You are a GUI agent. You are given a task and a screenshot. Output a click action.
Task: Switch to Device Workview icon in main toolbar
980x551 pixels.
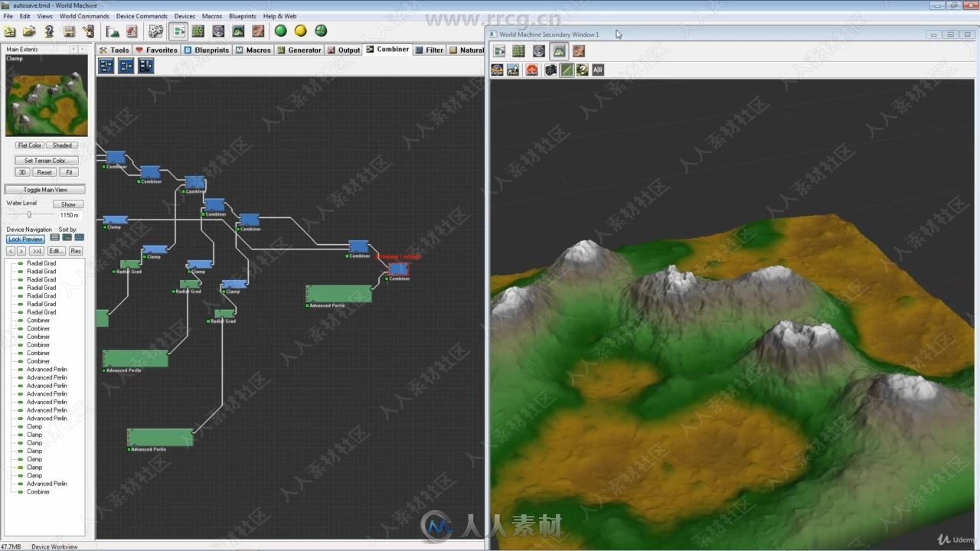pyautogui.click(x=179, y=31)
